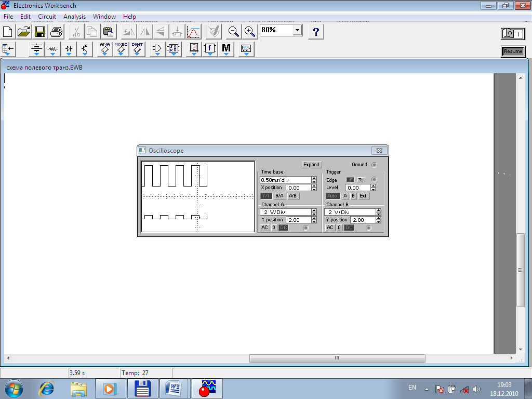Open the Diodes parts bin

pos(69,49)
